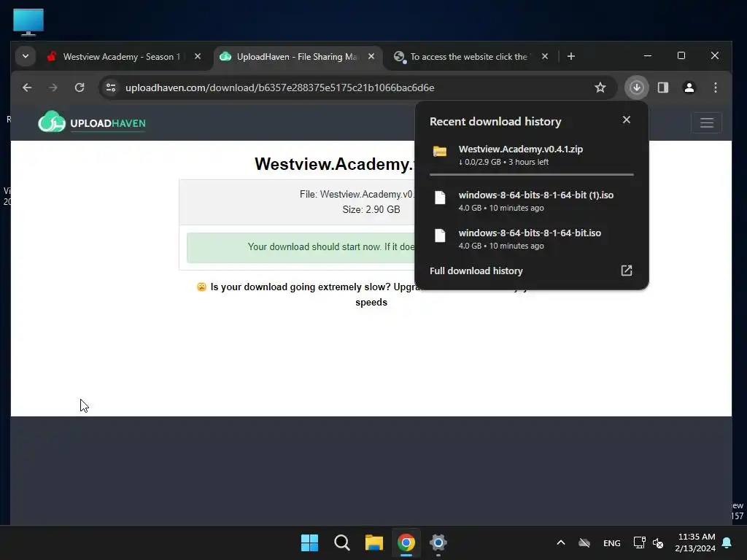Open the notifications bell
This screenshot has width=747, height=560.
pos(727,542)
